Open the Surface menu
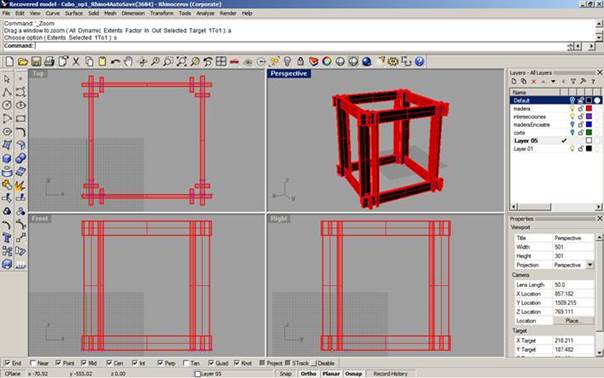This screenshot has width=604, height=378. (74, 13)
